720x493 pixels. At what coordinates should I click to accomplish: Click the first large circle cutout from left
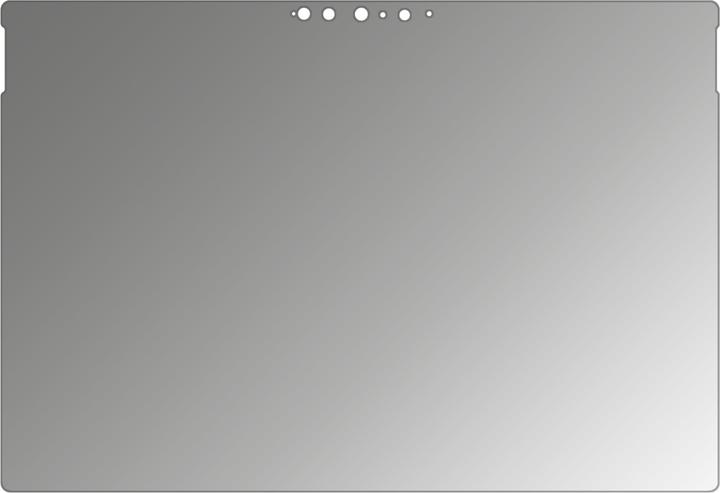coord(303,14)
